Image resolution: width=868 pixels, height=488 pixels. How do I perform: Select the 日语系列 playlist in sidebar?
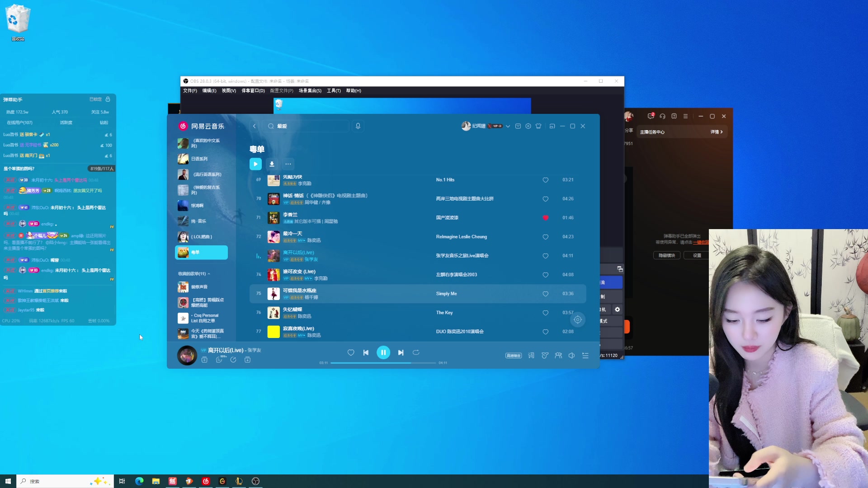pos(202,159)
